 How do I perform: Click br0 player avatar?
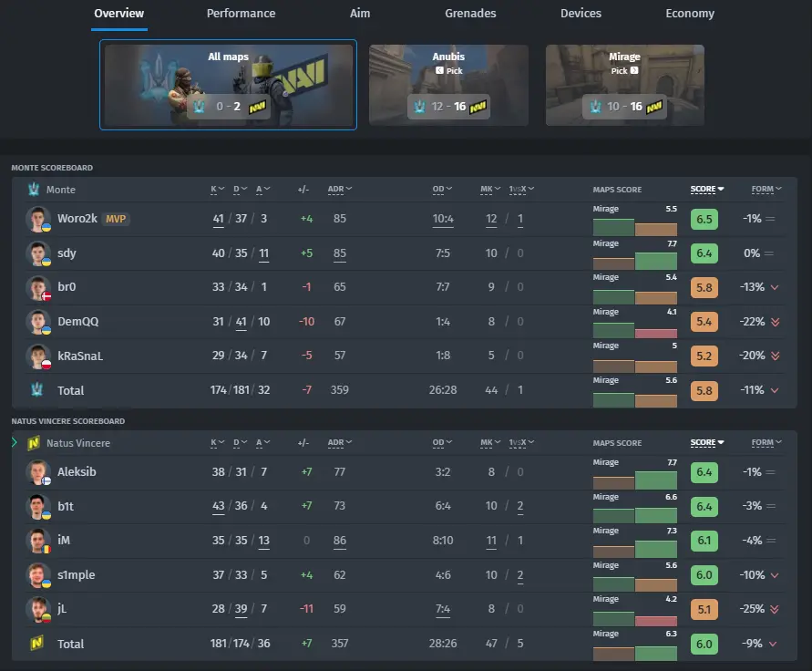tap(37, 287)
